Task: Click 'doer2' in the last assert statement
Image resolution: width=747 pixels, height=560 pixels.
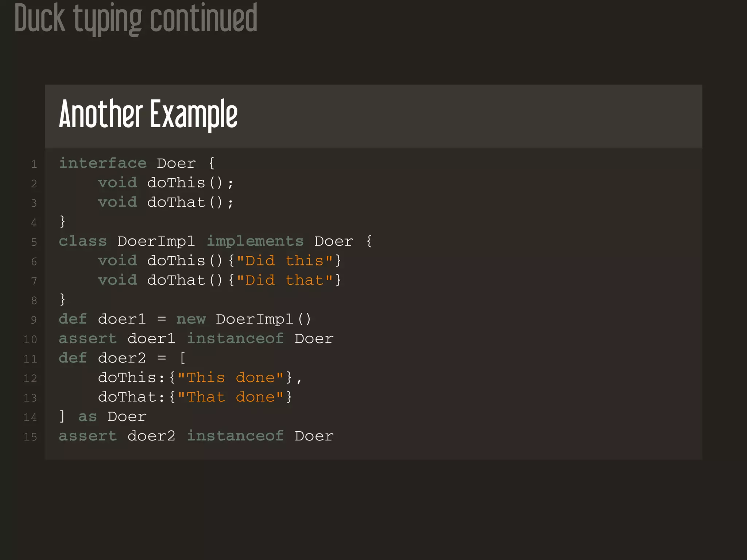Action: coord(151,436)
